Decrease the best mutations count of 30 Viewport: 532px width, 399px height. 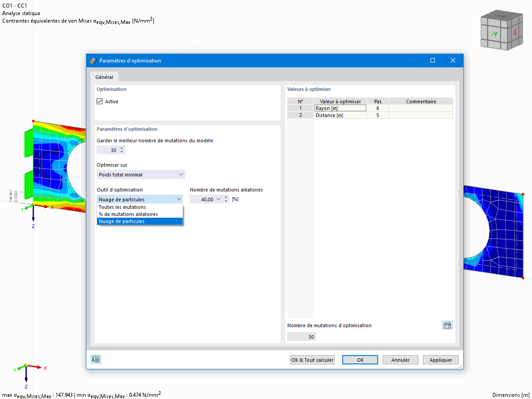122,153
